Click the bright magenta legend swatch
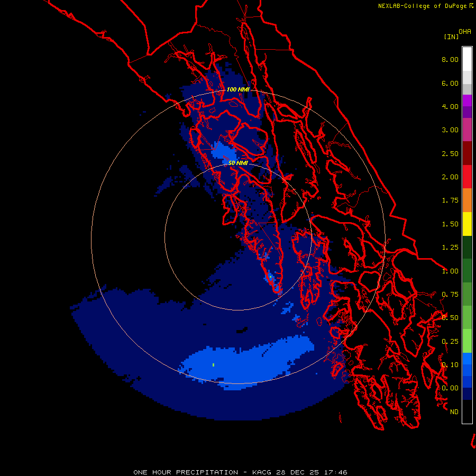 [467, 100]
